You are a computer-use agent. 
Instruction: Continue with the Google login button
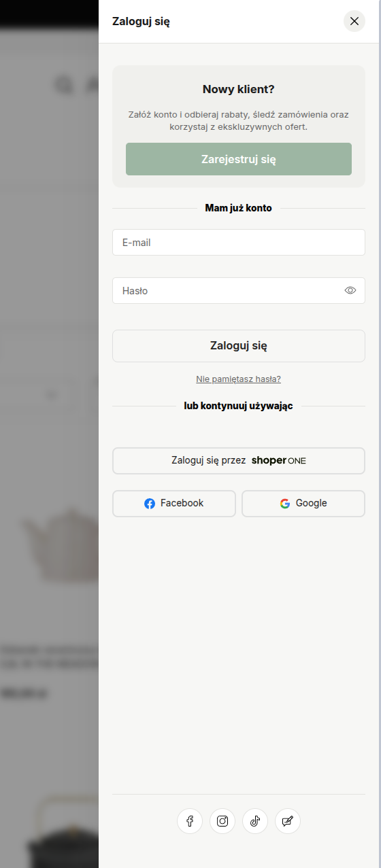303,504
